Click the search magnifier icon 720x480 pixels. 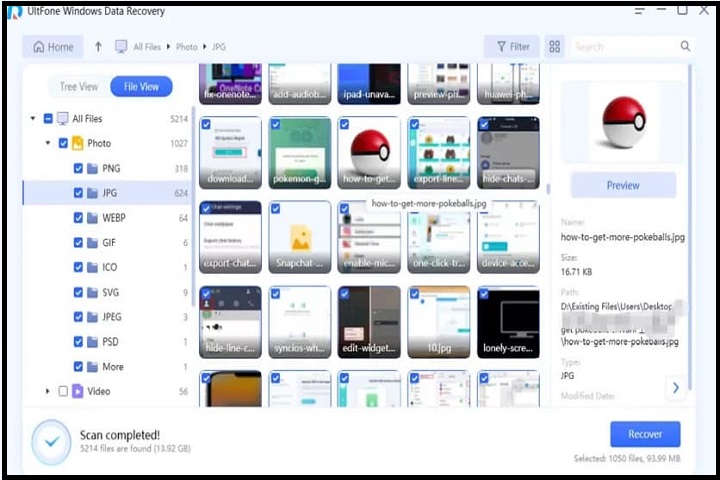point(685,46)
